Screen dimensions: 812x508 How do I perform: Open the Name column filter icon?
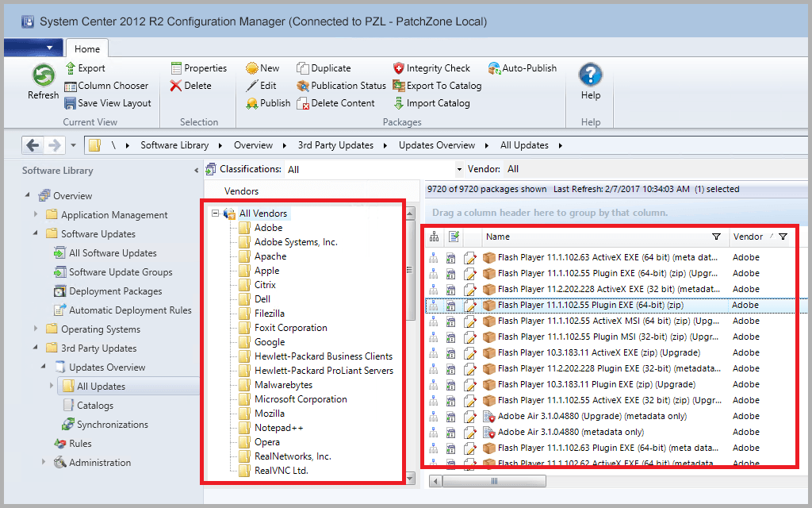(x=716, y=237)
